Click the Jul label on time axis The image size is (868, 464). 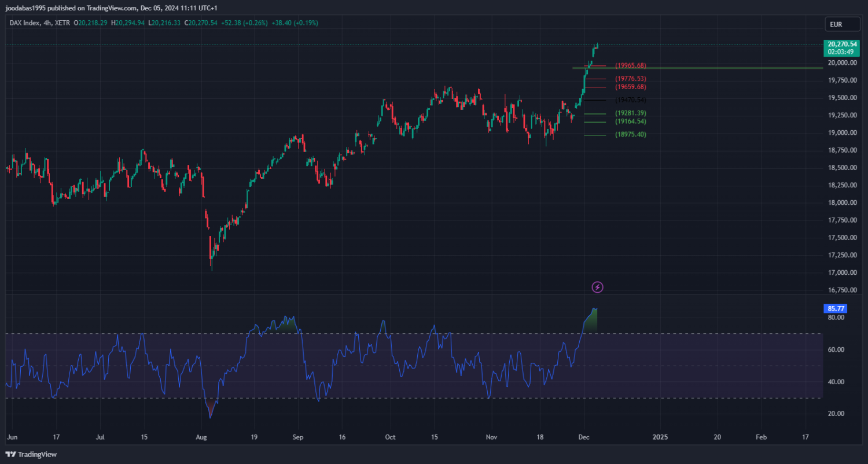[x=101, y=437]
